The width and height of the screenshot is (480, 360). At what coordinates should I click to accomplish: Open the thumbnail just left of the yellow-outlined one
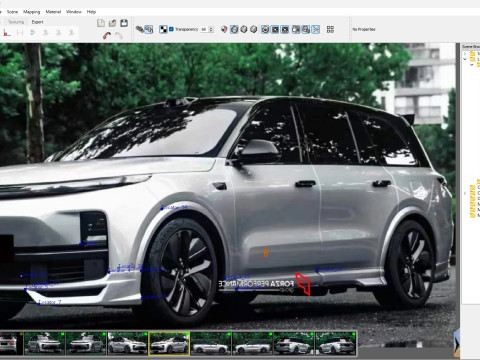(128, 343)
